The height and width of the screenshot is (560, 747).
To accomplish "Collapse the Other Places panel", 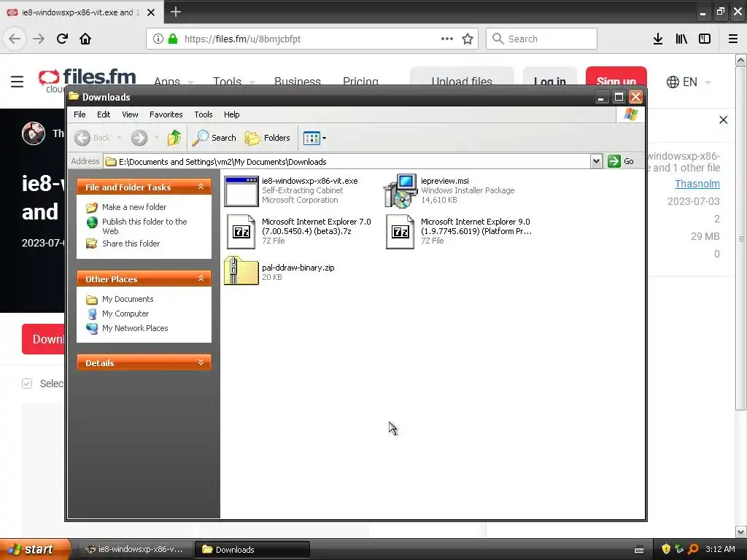I will coord(201,279).
